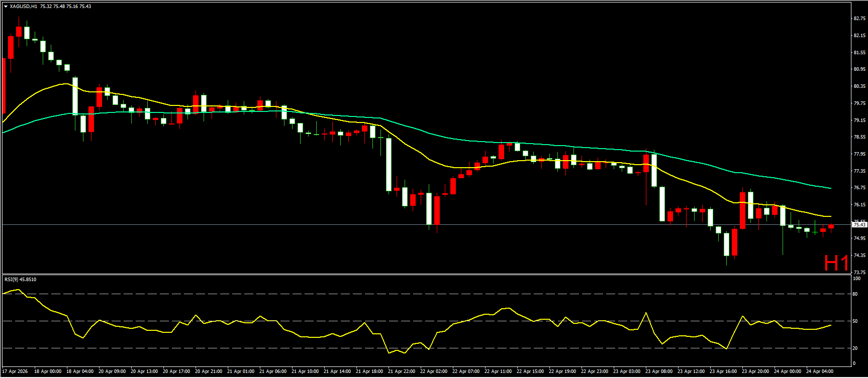868x378 pixels.
Task: Open the dropdown arrow beside XAGUSD,H1
Action: 6,7
